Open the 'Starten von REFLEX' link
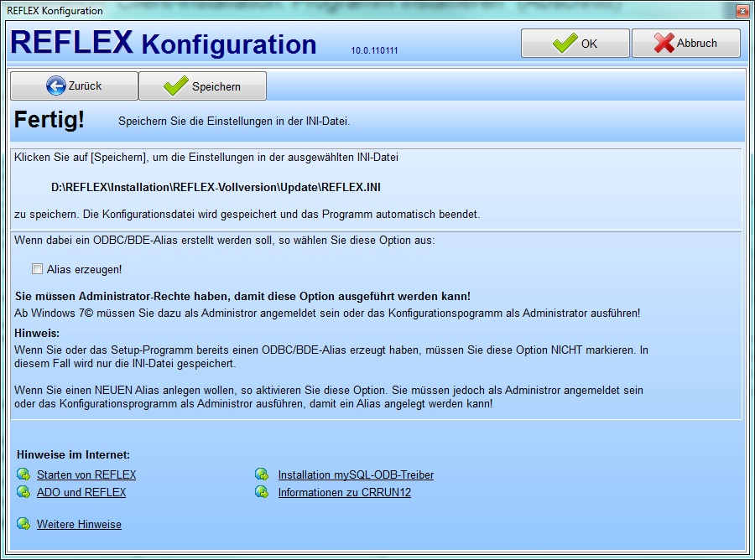755x560 pixels. [86, 474]
